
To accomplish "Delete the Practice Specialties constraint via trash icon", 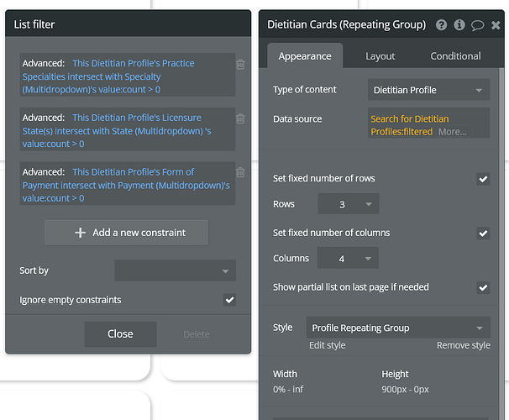I will pyautogui.click(x=240, y=65).
